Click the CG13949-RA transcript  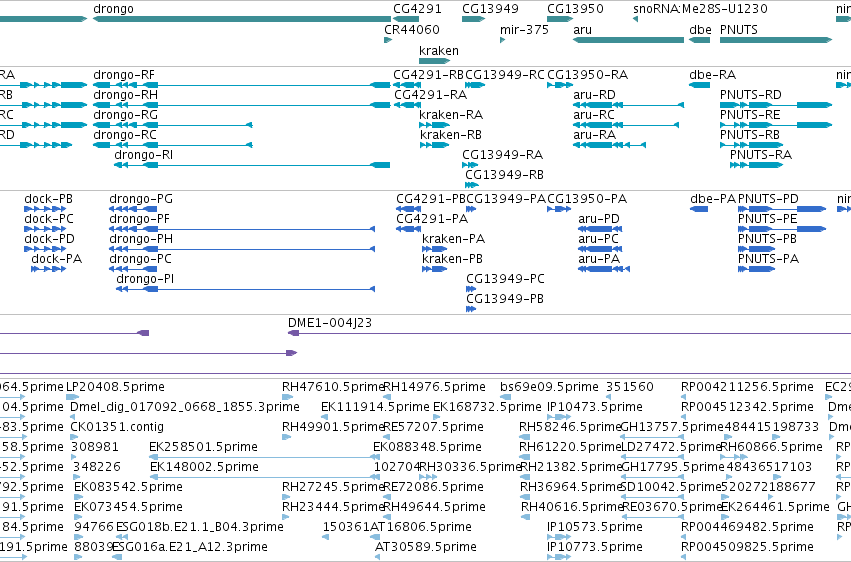coord(470,165)
